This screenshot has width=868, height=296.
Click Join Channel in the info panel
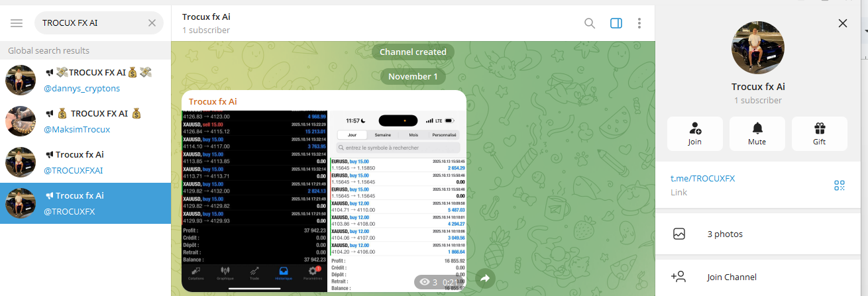(x=732, y=277)
